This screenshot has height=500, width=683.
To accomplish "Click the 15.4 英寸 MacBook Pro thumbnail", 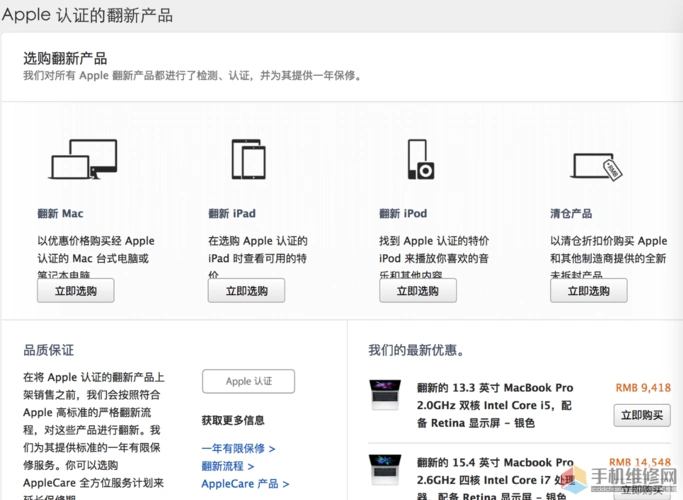I will pyautogui.click(x=385, y=470).
